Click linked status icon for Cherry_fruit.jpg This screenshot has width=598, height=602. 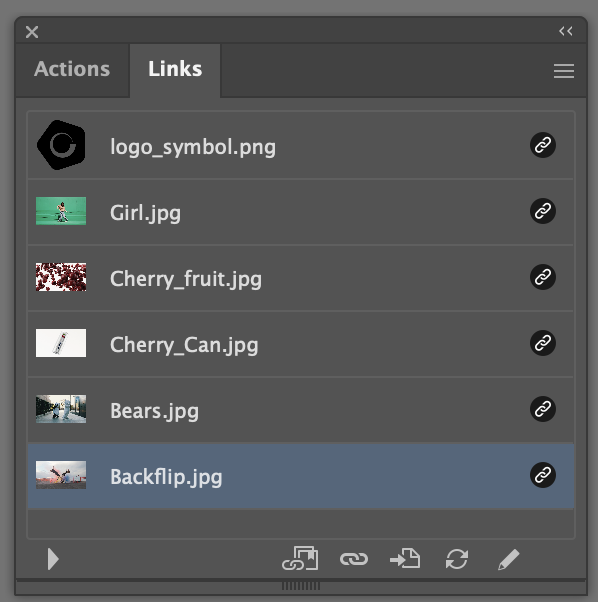543,277
